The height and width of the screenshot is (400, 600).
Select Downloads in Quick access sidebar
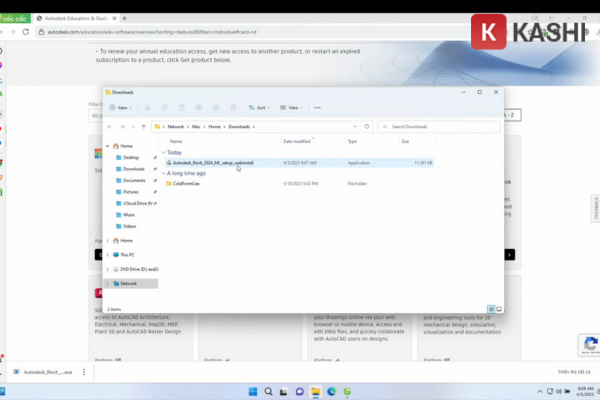(133, 169)
